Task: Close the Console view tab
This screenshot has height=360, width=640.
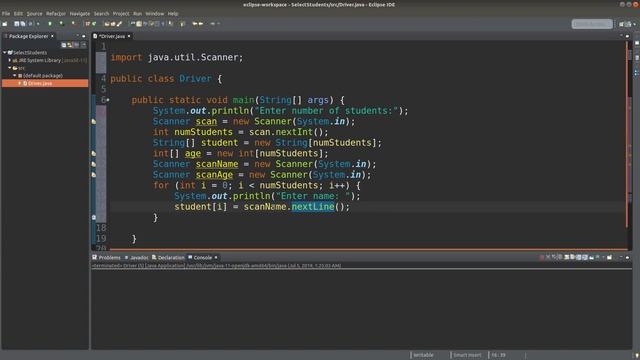Action: [216, 258]
